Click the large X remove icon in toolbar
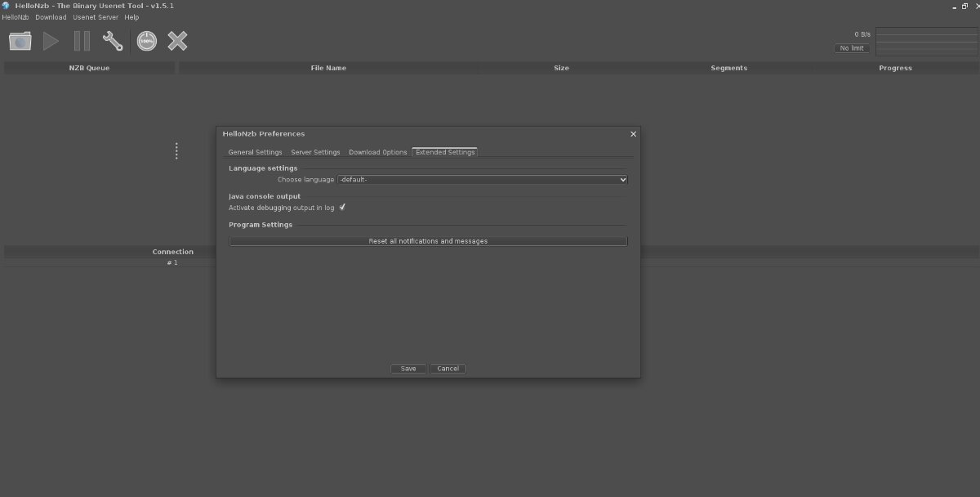 (177, 41)
